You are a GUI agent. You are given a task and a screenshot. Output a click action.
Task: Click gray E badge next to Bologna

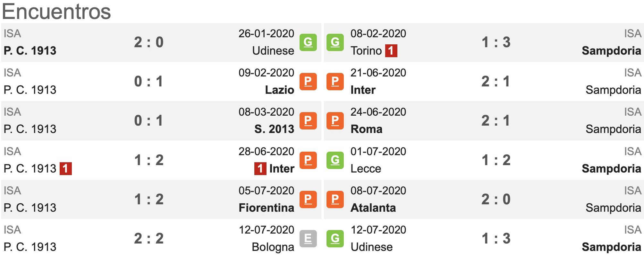(x=308, y=239)
